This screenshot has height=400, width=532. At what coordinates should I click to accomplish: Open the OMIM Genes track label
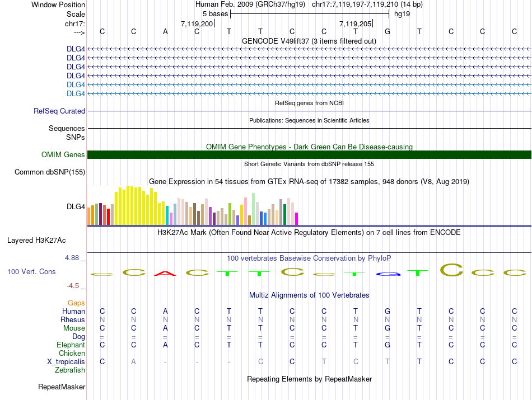pos(63,155)
